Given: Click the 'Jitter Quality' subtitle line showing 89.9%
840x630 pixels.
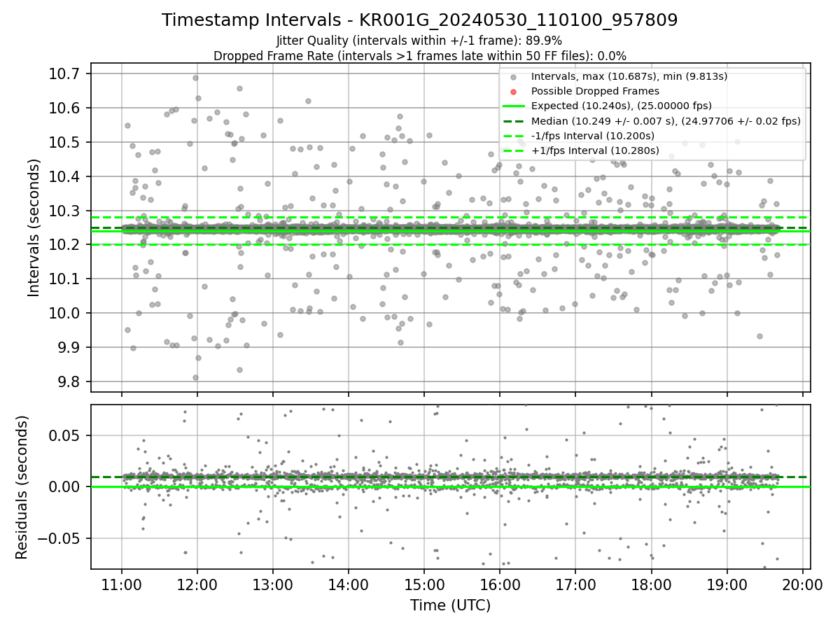Looking at the screenshot, I should tap(419, 41).
